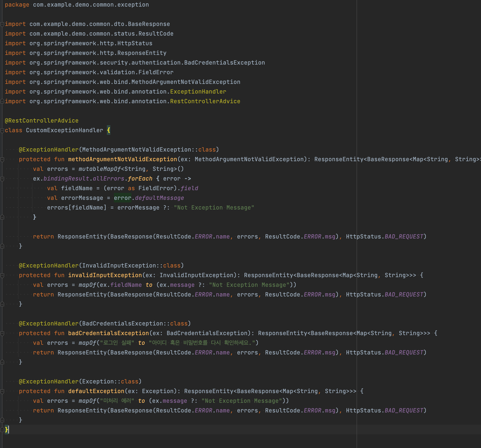Click the badCredentialsException function name
Viewport: 481px width, 448px height.
tap(108, 333)
